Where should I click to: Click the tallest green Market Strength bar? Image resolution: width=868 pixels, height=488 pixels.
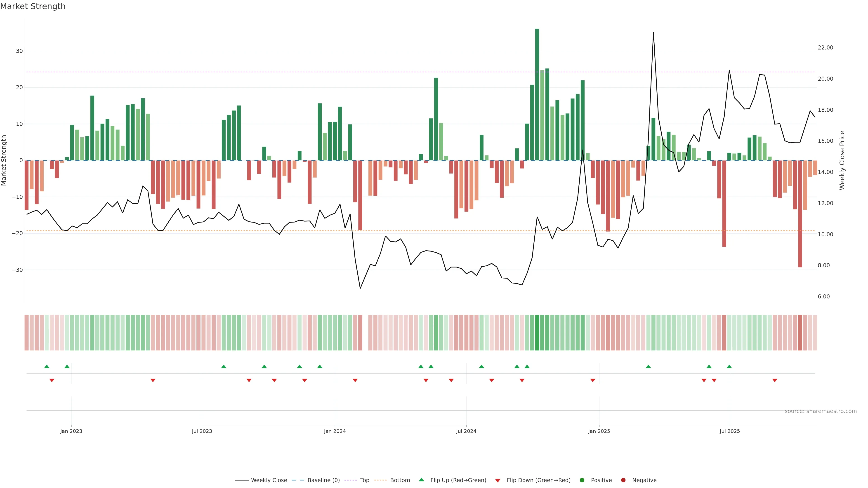tap(537, 94)
